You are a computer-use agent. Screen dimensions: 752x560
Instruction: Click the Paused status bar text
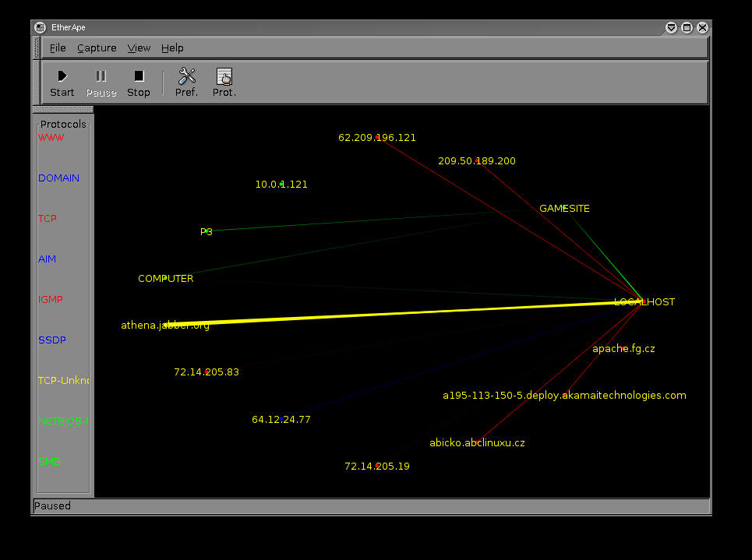pos(52,505)
